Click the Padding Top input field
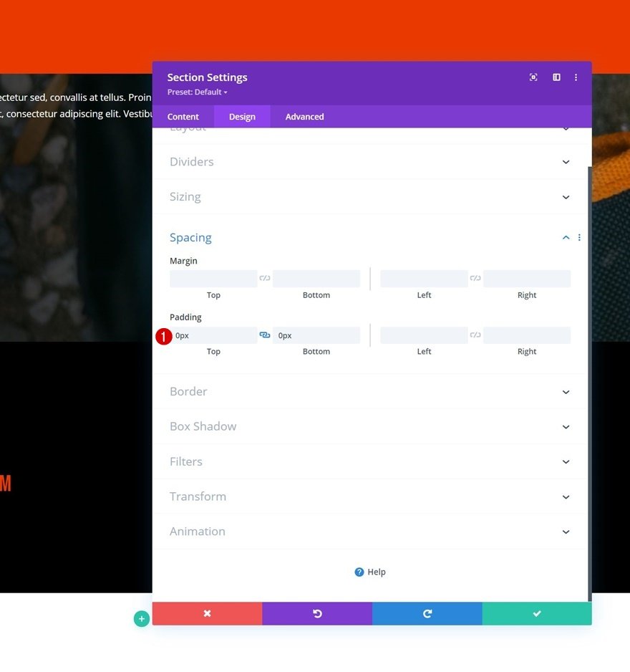630x672 pixels. coord(214,335)
